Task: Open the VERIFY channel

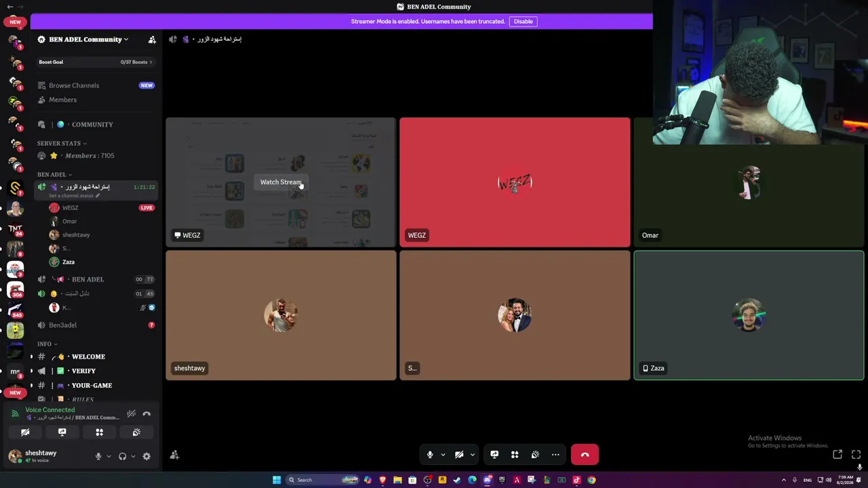Action: pyautogui.click(x=96, y=371)
